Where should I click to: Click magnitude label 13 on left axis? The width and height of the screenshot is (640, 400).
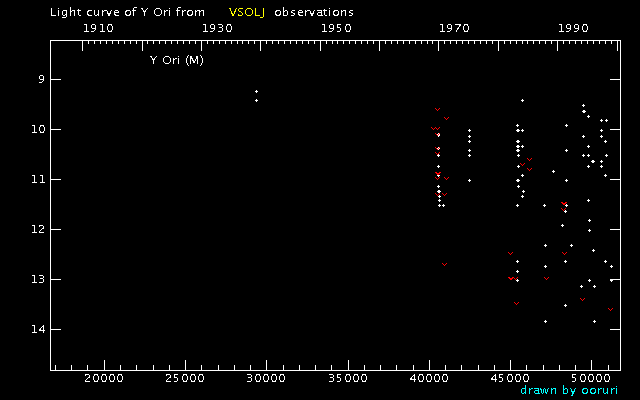pos(38,280)
